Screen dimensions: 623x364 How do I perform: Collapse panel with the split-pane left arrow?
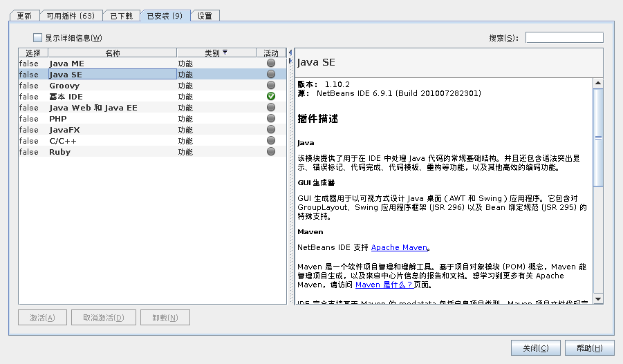(290, 52)
